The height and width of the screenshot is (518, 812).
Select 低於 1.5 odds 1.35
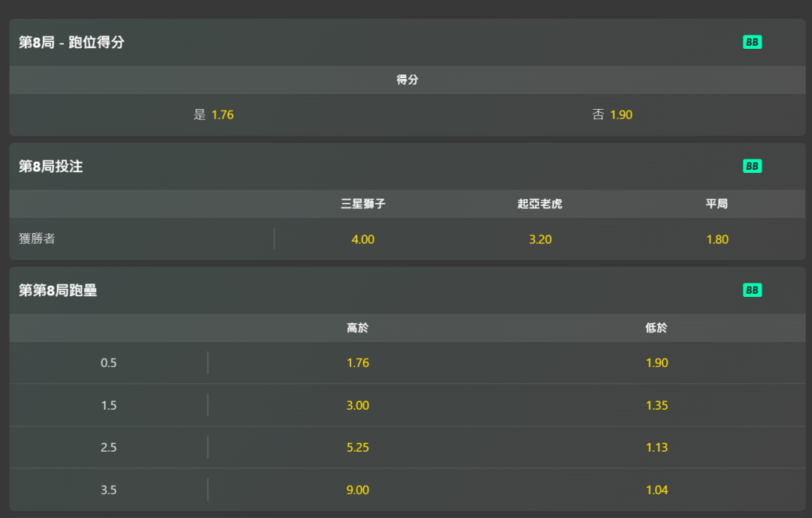(656, 405)
